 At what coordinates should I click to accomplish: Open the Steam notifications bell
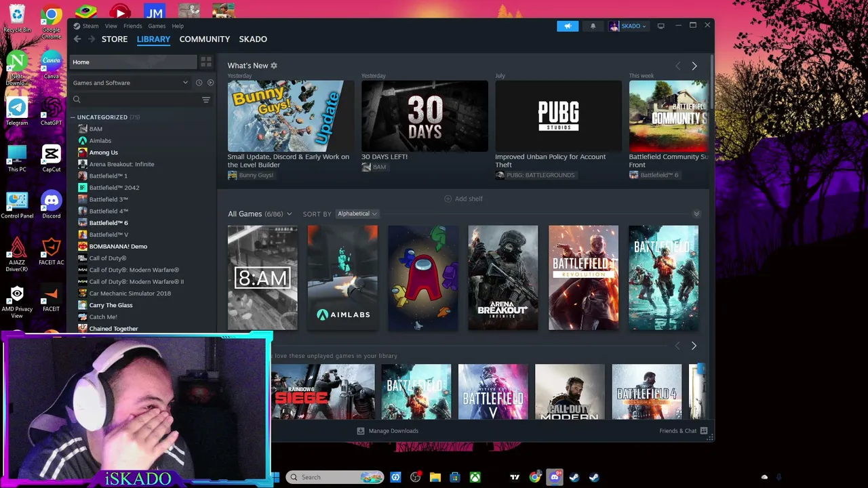[593, 26]
